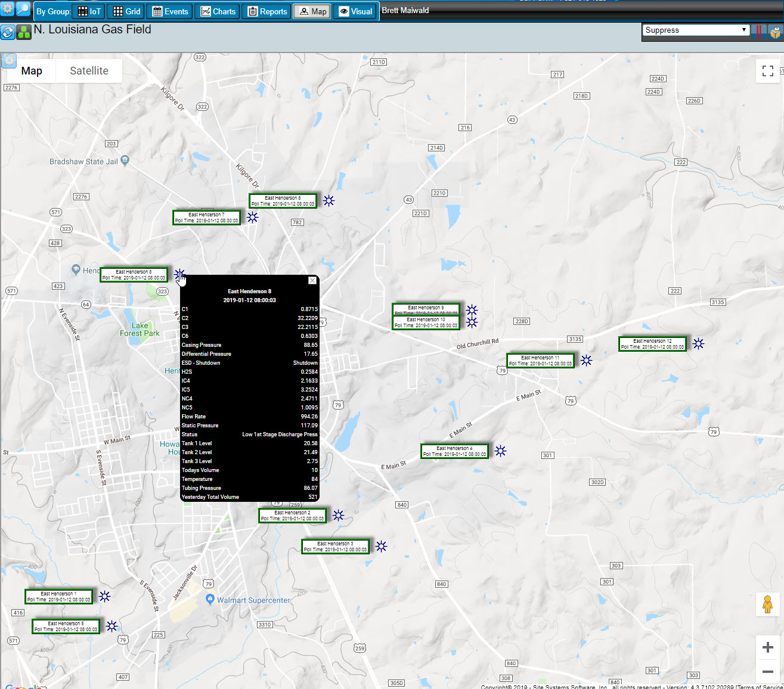Click the East Henderson 1 label box
The image size is (784, 689).
pos(58,597)
